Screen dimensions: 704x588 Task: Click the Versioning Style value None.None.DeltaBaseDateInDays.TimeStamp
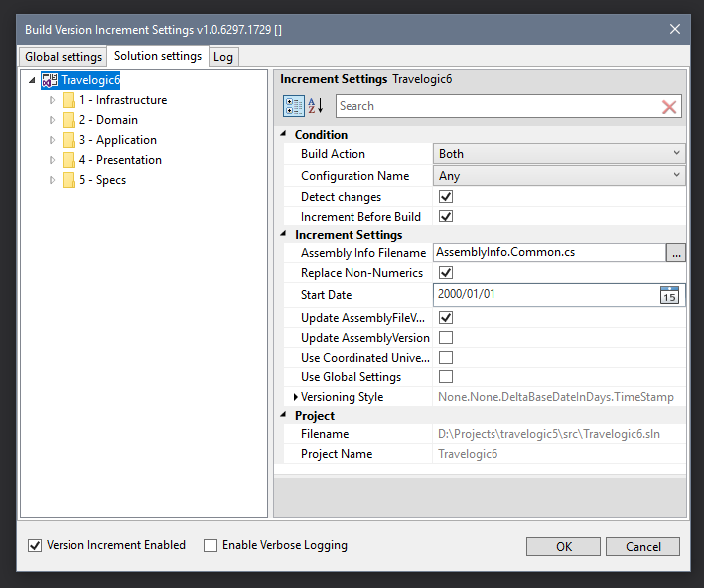point(556,397)
